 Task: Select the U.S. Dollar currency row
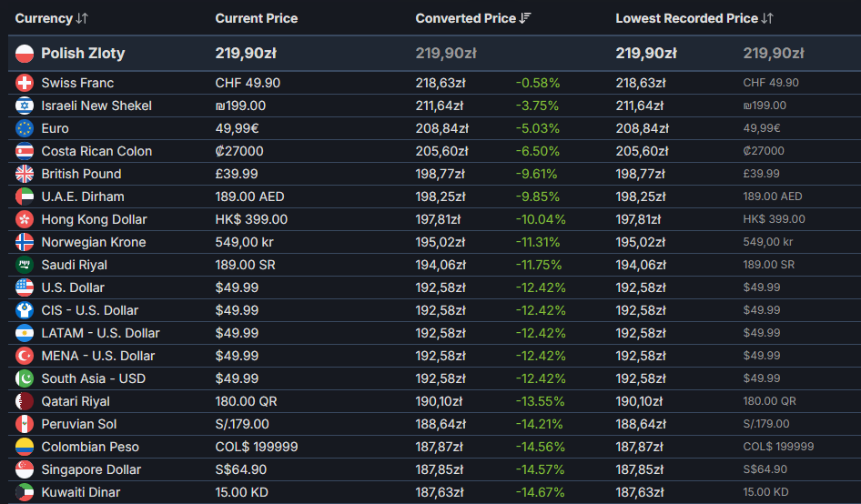tap(73, 287)
